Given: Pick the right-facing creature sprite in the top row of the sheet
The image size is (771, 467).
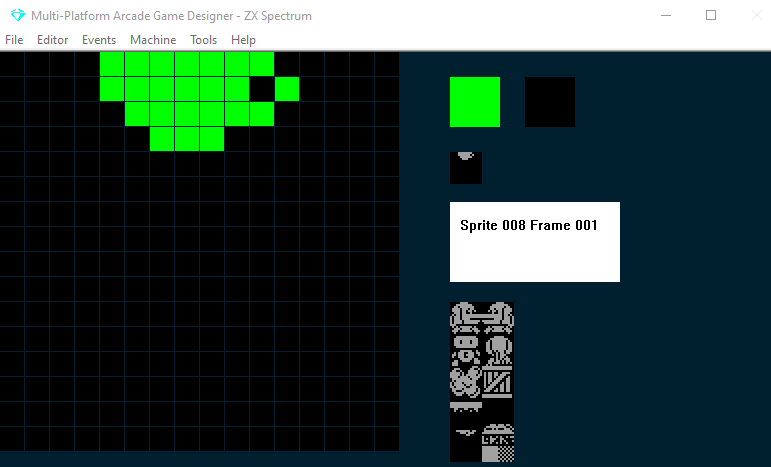Looking at the screenshot, I should 498,318.
